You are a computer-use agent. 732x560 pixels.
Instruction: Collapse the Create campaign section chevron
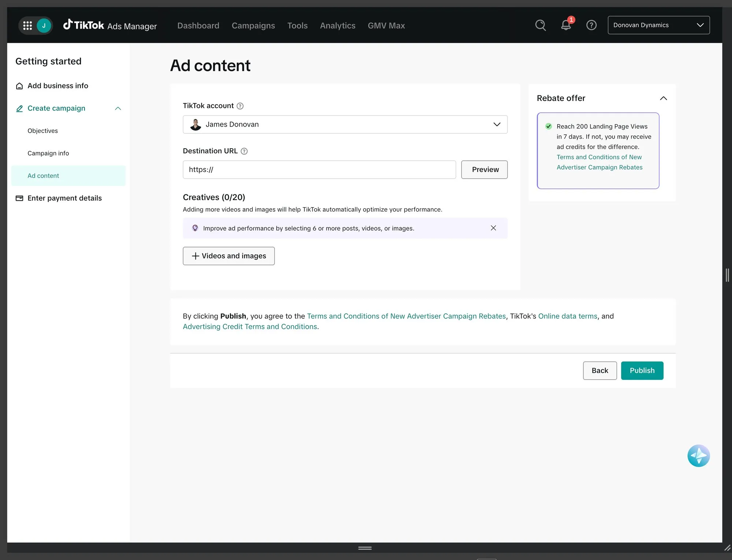pyautogui.click(x=118, y=108)
